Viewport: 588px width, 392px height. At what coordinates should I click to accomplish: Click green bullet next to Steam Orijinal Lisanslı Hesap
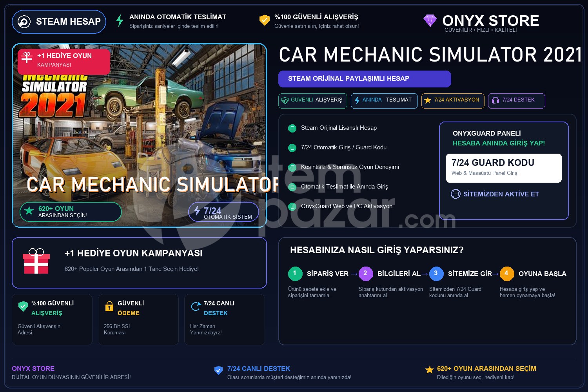pyautogui.click(x=292, y=128)
